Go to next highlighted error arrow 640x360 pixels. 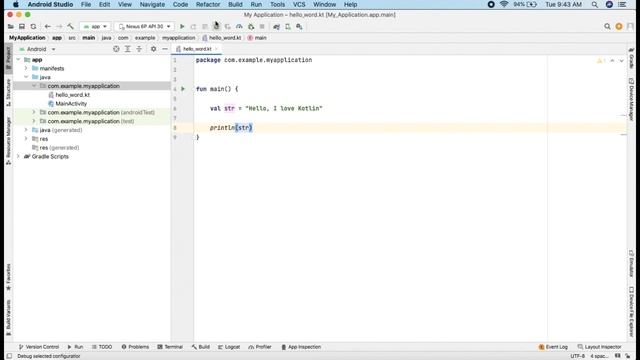coord(621,61)
